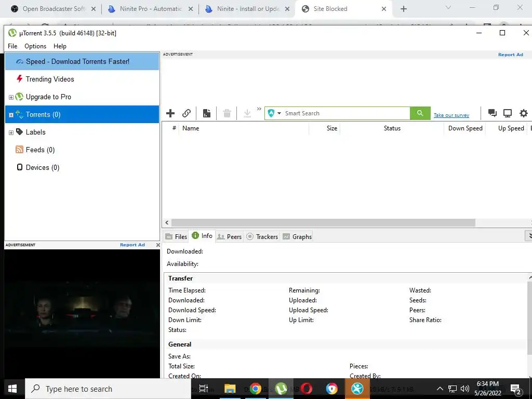Expand the toolbar overflow chevron
Viewport: 532px width, 399px height.
pos(259,109)
